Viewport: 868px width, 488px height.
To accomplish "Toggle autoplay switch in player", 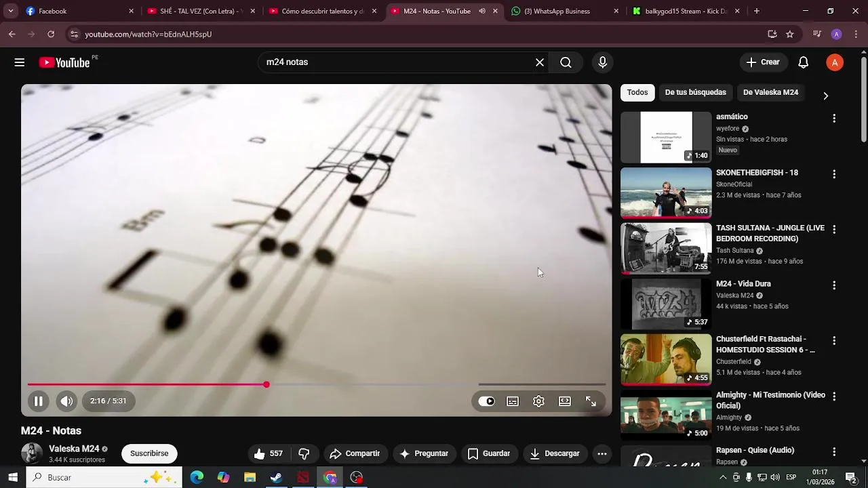I will (x=487, y=401).
